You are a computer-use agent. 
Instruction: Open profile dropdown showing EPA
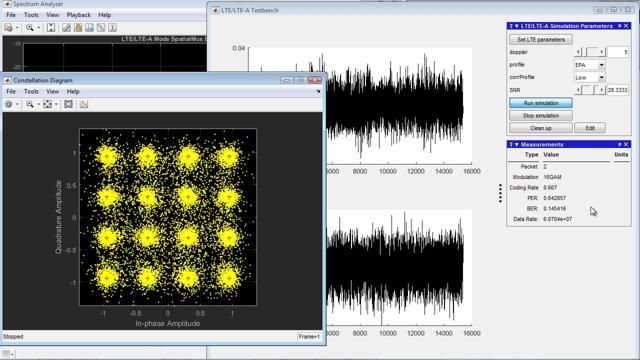click(590, 65)
